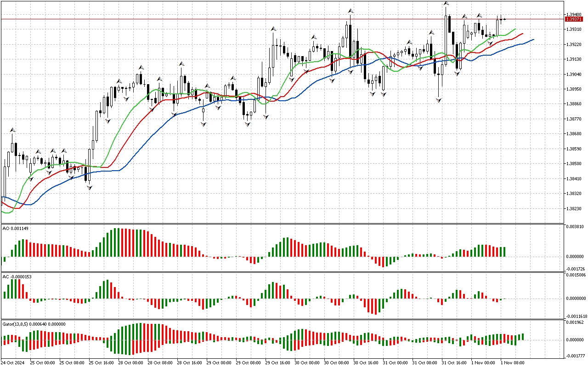Viewport: 588px width, 368px height.
Task: Click the 25 Oct 08:00 time axis label
Action: (72, 362)
